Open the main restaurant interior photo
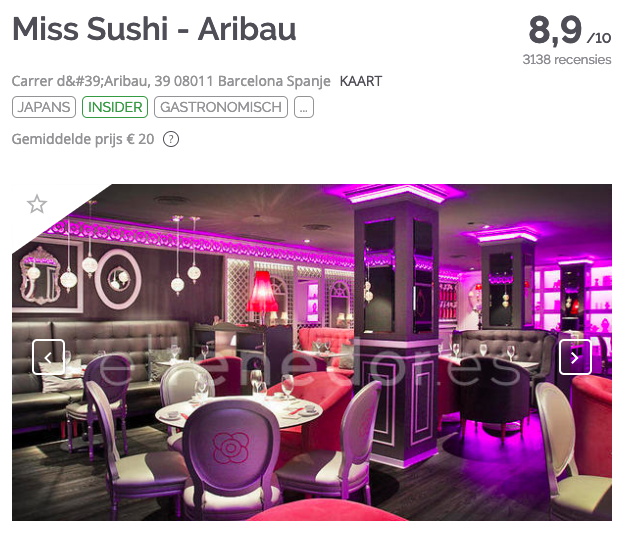This screenshot has width=629, height=534. tap(312, 352)
